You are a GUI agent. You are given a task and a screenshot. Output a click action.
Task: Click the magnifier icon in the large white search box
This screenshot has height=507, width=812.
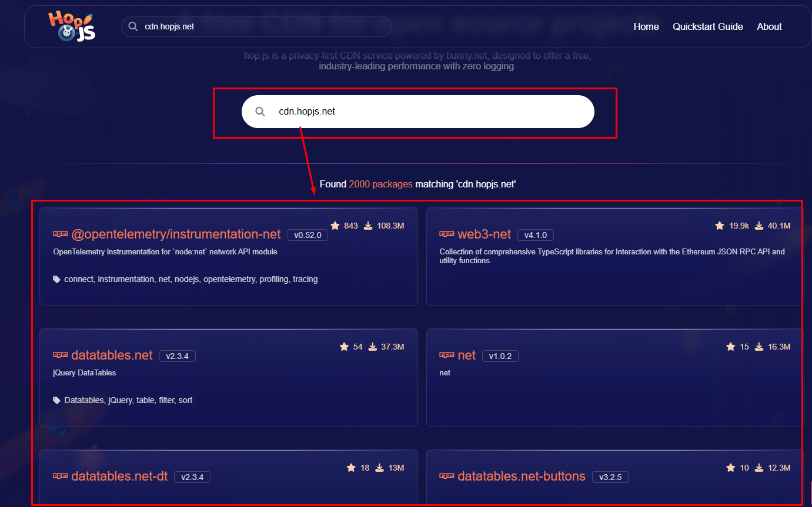(x=260, y=112)
